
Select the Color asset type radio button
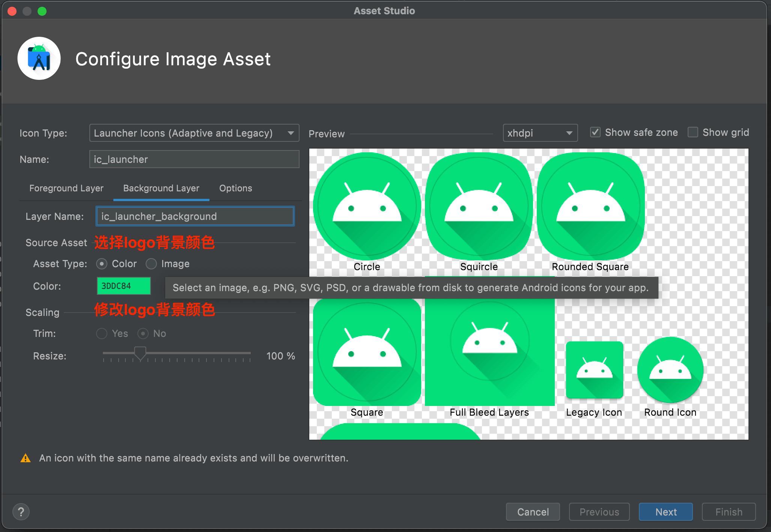coord(102,264)
